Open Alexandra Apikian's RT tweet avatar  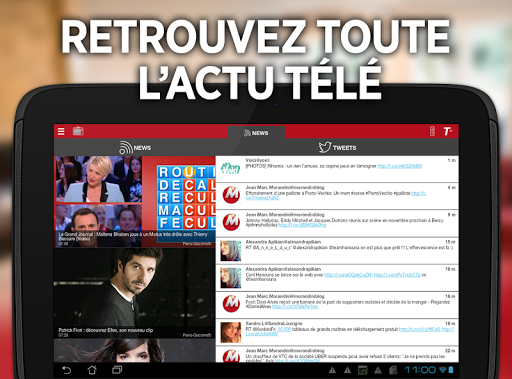pos(230,251)
